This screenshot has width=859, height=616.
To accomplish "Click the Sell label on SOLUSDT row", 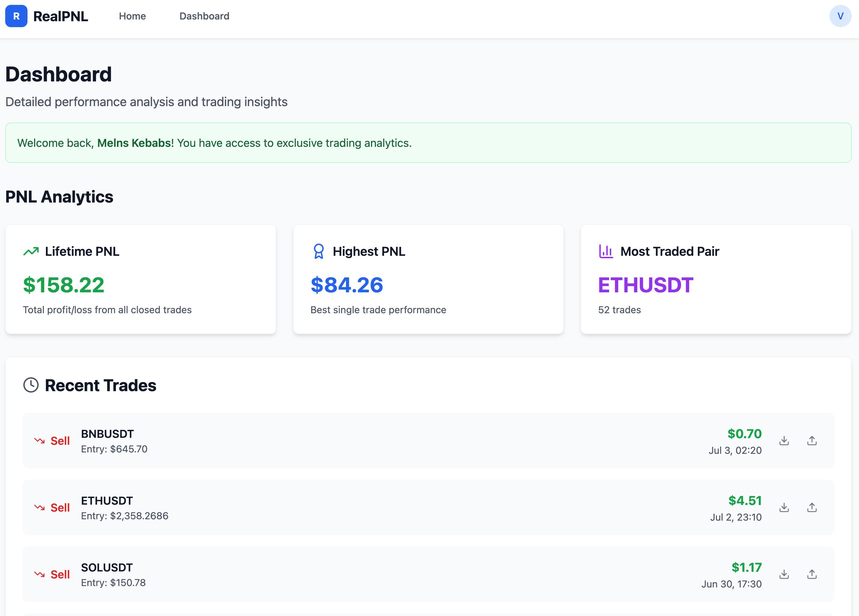I will point(60,575).
